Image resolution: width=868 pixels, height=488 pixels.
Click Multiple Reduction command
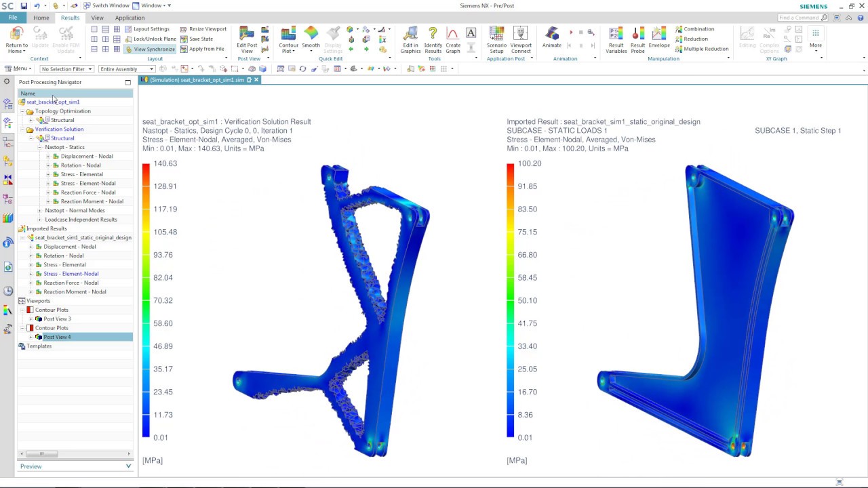click(702, 49)
